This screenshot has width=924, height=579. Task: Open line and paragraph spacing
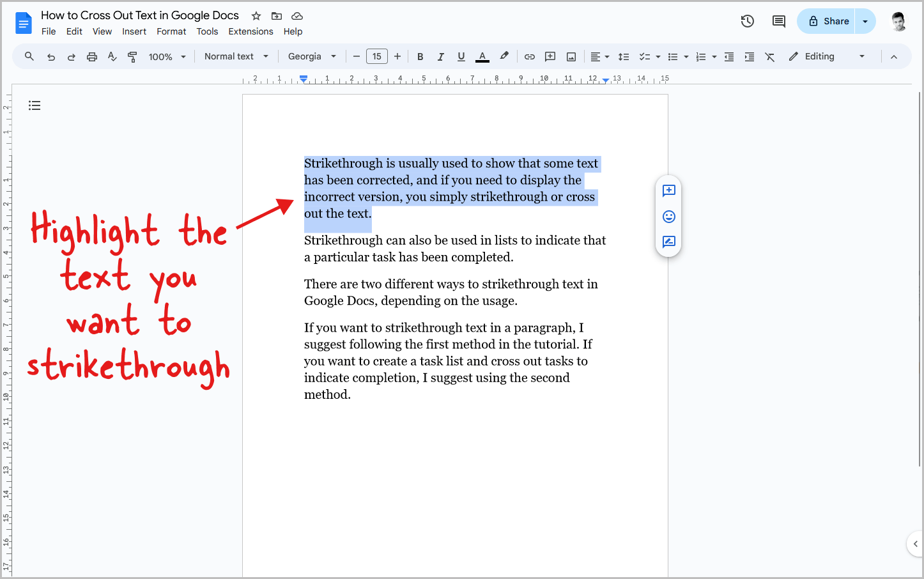[x=624, y=57]
